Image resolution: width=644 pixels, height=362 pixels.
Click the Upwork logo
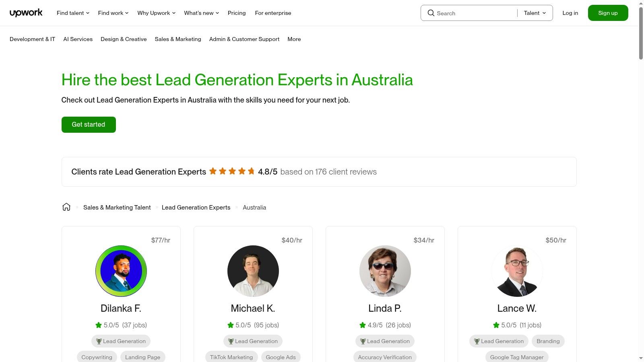tap(26, 13)
